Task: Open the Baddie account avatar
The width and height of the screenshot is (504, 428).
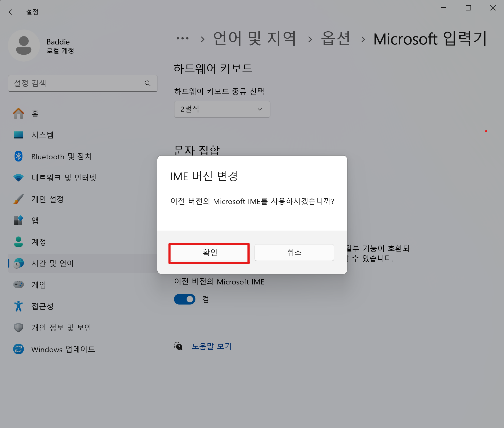Action: point(24,46)
